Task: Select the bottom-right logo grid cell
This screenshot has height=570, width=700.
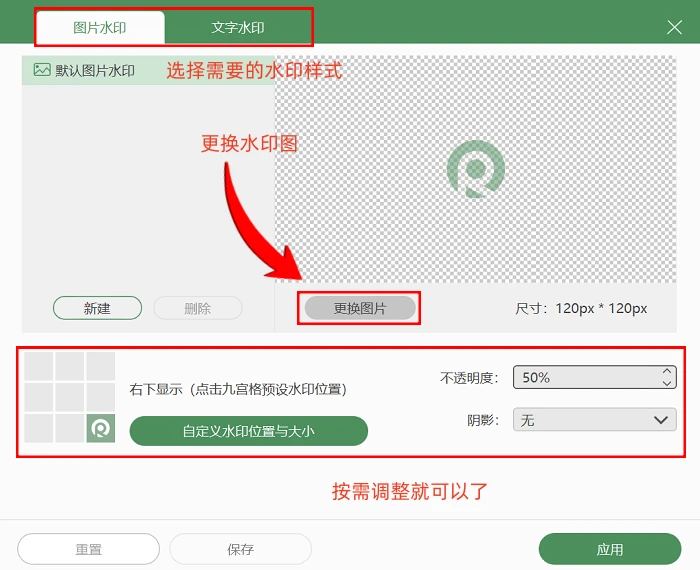Action: (100, 428)
